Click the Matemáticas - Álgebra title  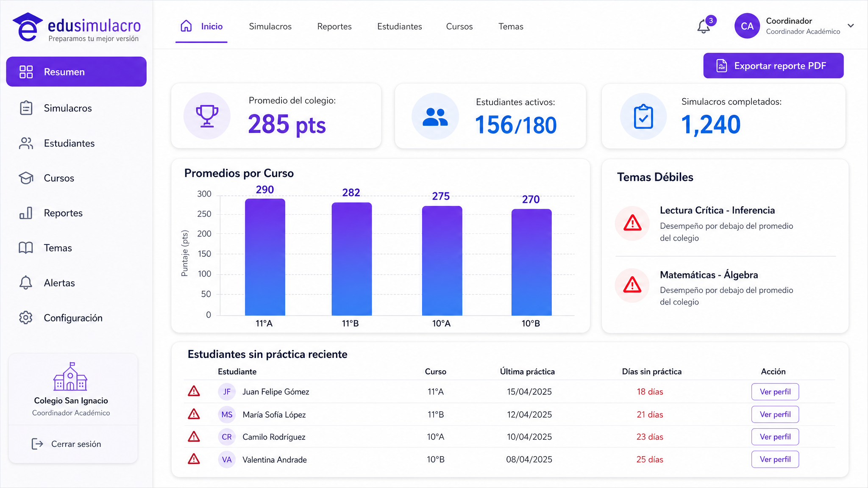(709, 274)
